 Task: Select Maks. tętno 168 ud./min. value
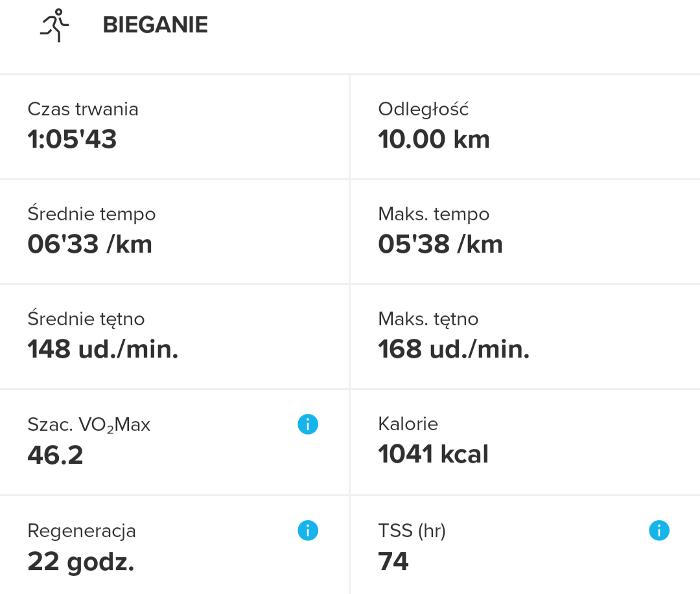coord(454,349)
